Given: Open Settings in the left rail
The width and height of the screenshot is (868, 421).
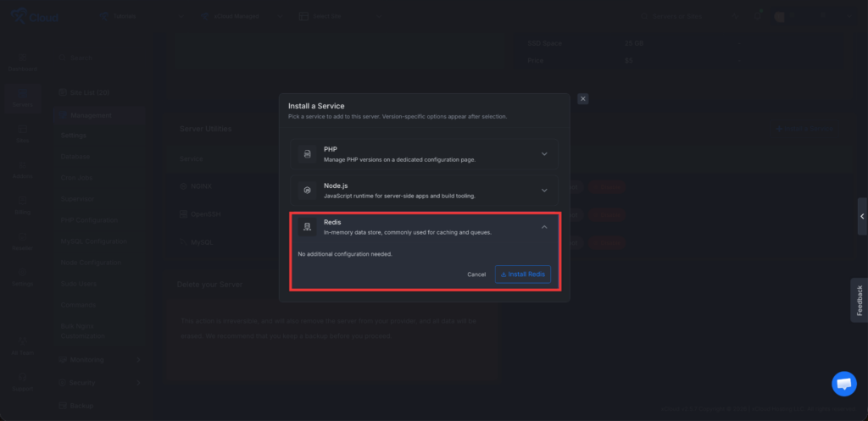Looking at the screenshot, I should [23, 277].
